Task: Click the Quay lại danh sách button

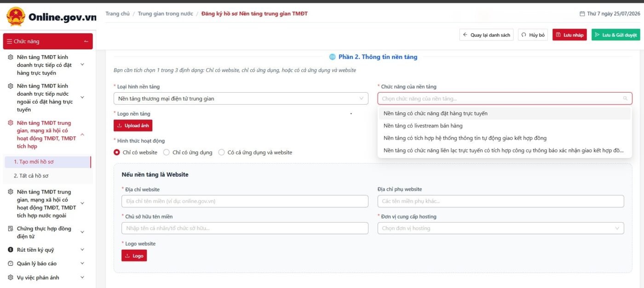Action: click(x=487, y=35)
